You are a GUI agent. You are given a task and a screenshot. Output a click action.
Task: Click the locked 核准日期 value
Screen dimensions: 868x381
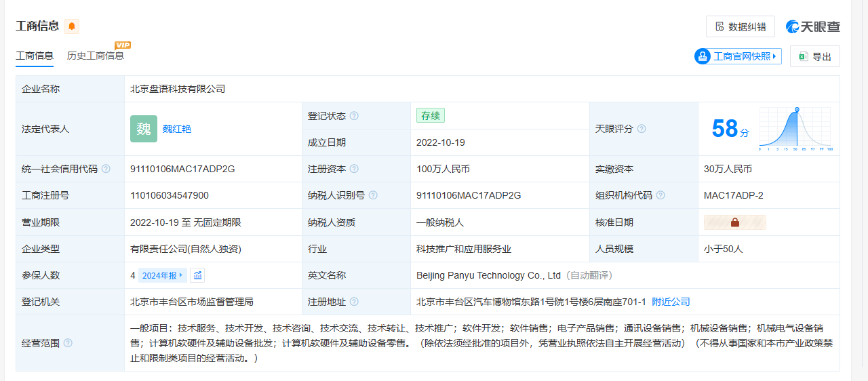tap(735, 222)
